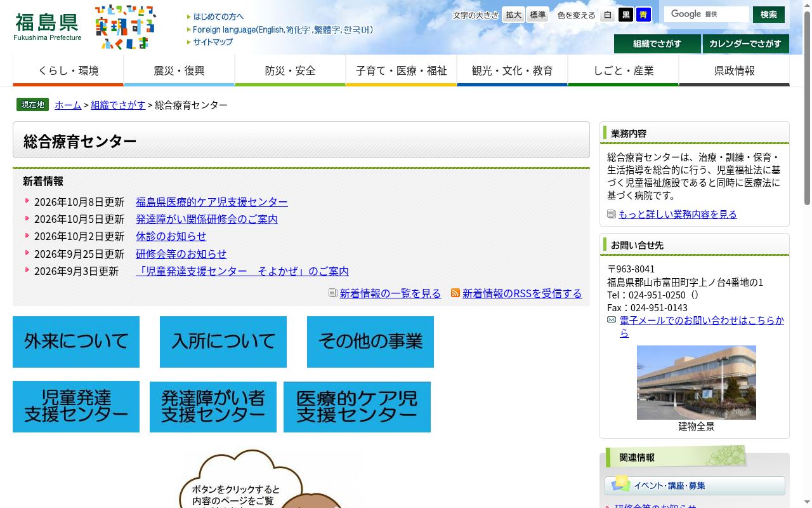Image resolution: width=812 pixels, height=508 pixels.
Task: Open 休診のお知らせ news link
Action: (x=171, y=236)
